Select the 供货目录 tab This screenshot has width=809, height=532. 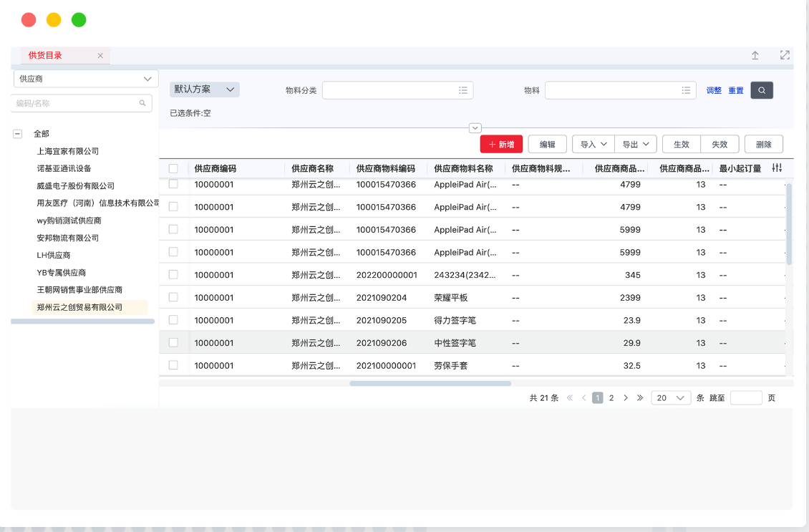point(66,55)
